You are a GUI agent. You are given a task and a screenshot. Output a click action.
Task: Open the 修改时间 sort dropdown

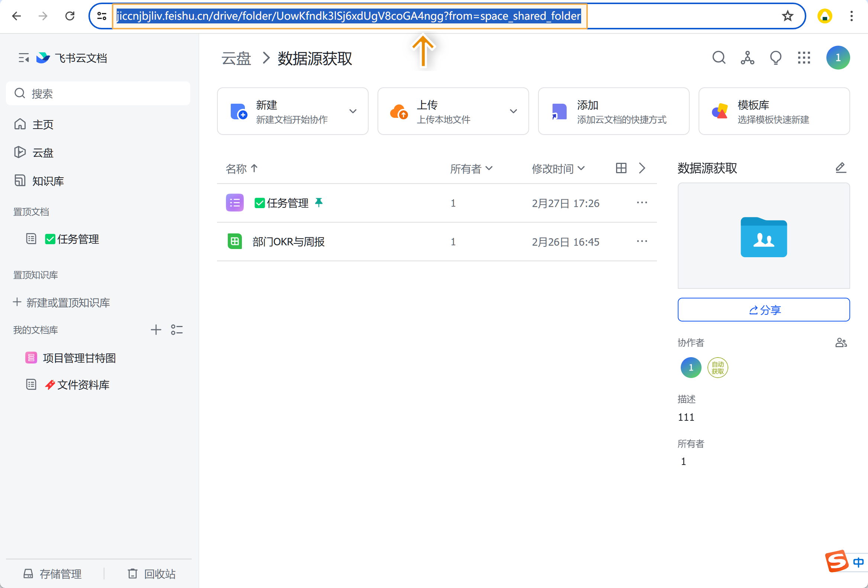558,169
